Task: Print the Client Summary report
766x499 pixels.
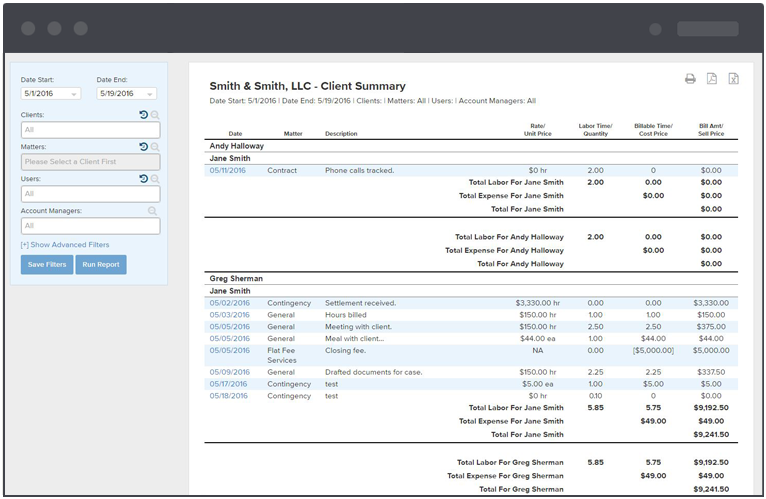Action: pyautogui.click(x=690, y=79)
